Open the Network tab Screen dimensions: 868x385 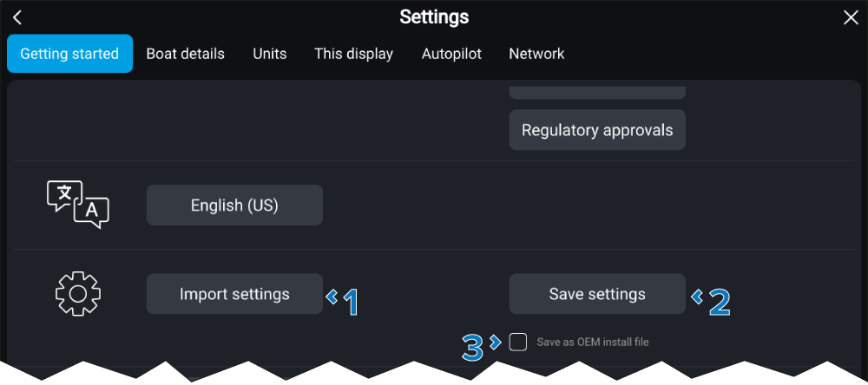click(x=536, y=54)
